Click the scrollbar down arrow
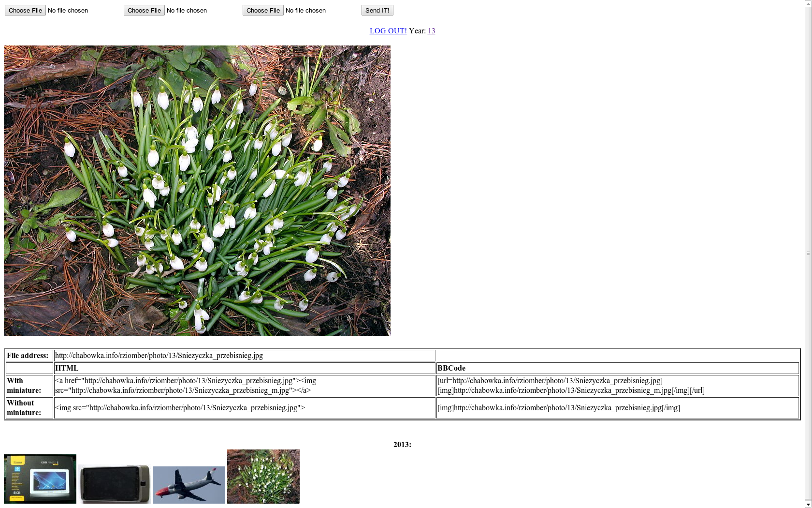This screenshot has height=508, width=812. tap(808, 504)
